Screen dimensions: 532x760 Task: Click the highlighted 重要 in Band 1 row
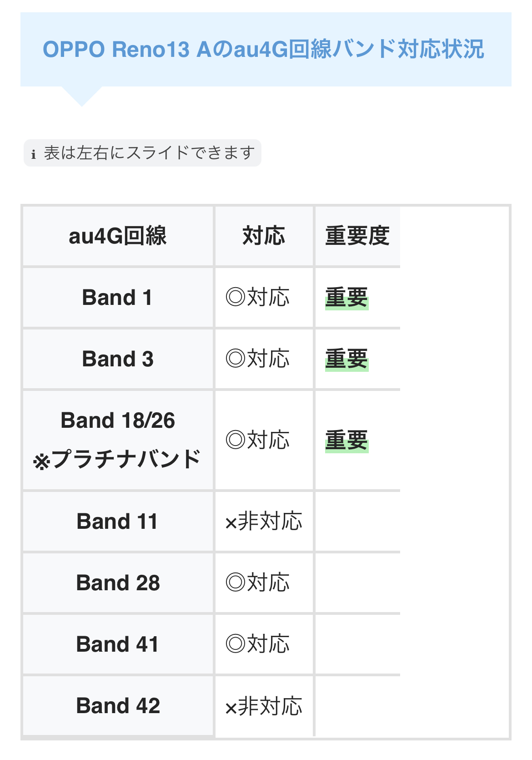pos(346,298)
